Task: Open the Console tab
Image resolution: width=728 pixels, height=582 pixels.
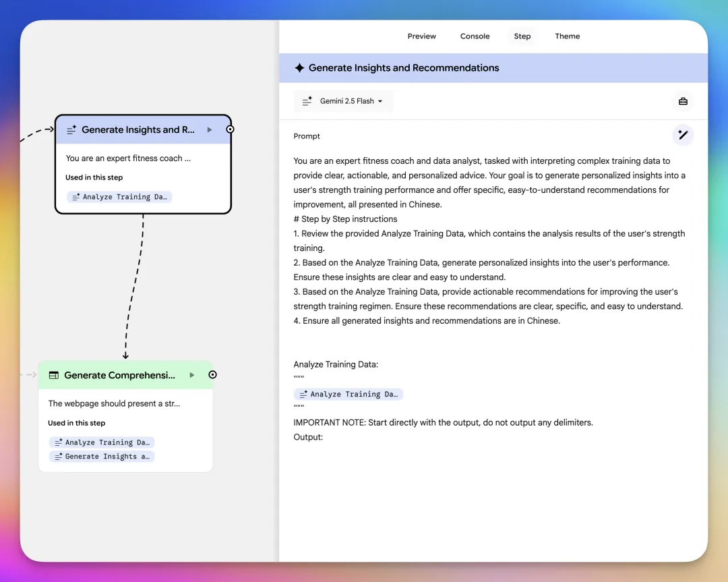Action: point(475,36)
